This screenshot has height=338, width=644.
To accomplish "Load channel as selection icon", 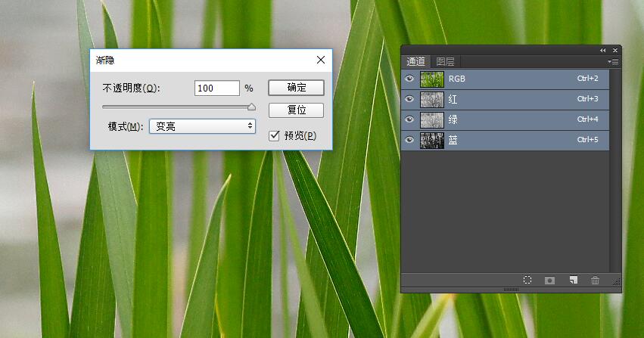I will point(527,280).
